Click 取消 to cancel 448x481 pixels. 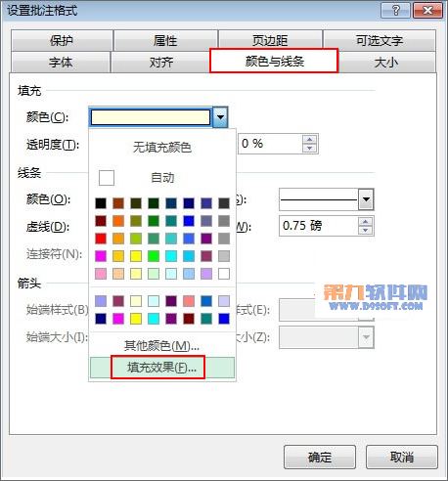coord(402,458)
